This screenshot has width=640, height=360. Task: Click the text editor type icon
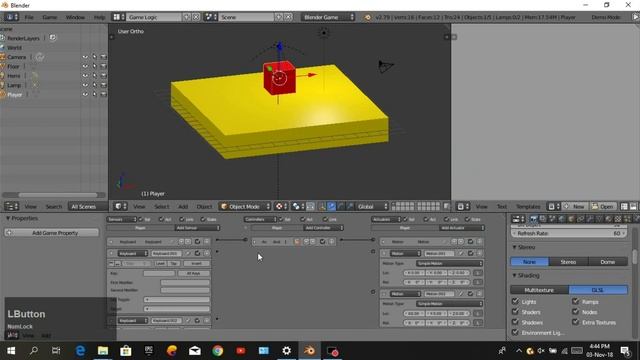pos(463,207)
